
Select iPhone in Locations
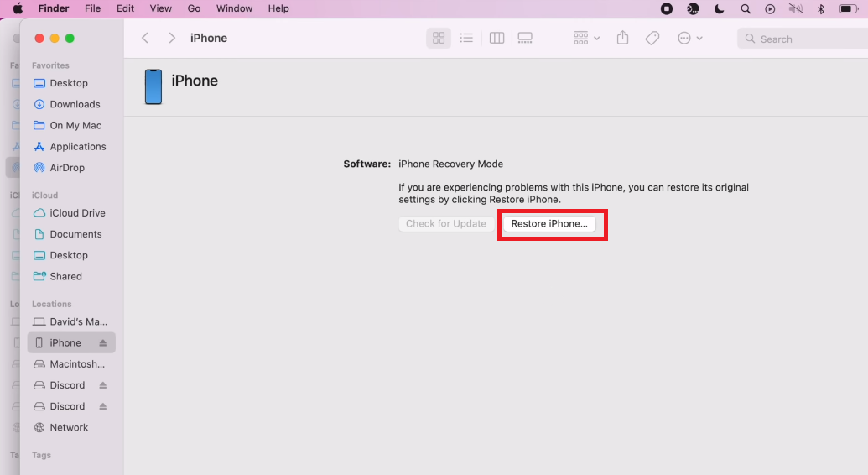pyautogui.click(x=70, y=342)
